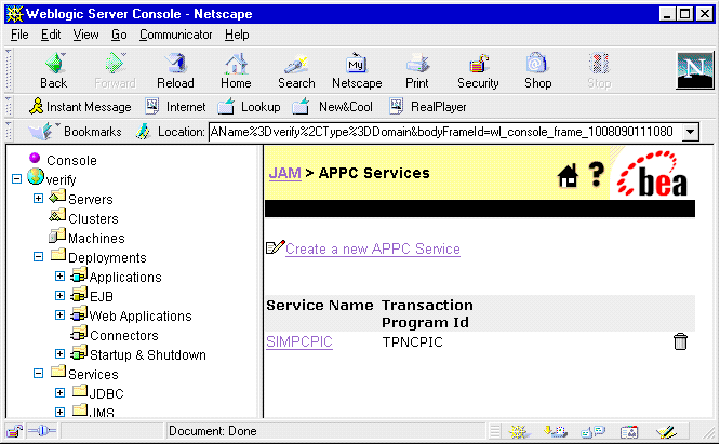This screenshot has height=444, width=719.
Task: Delete SIMPCPIC service with trash icon
Action: tap(680, 342)
